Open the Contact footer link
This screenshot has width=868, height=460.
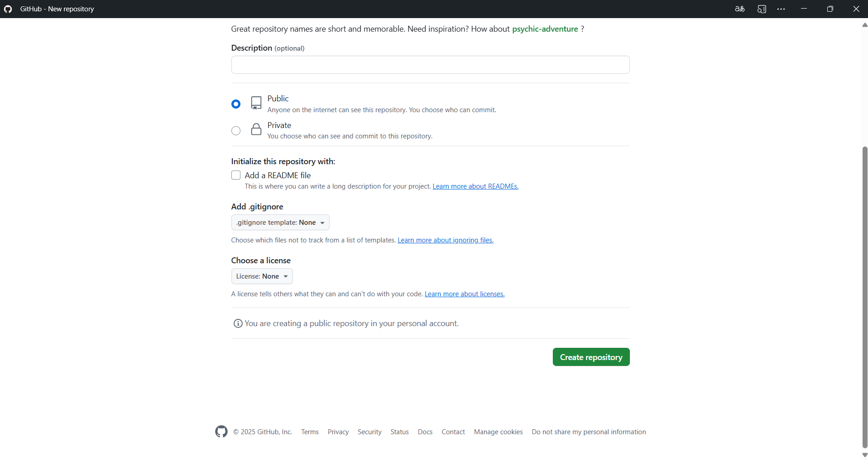(453, 432)
